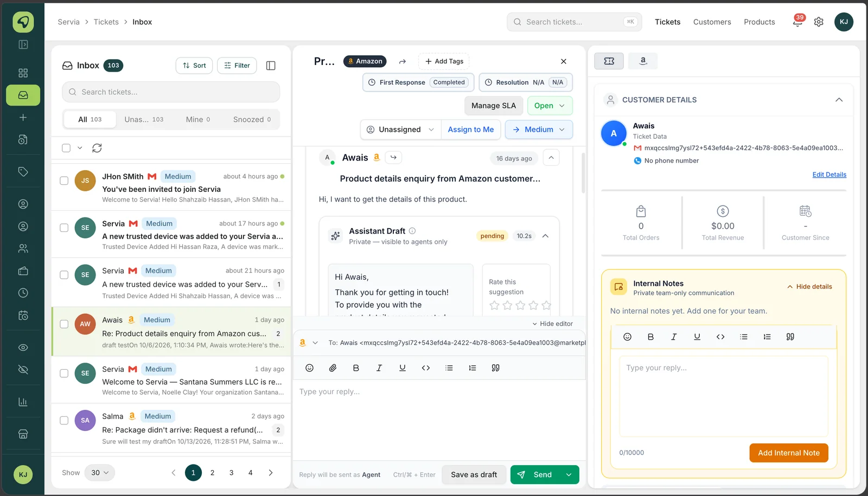Toggle italic in reply editor
868x496 pixels.
[x=379, y=368]
